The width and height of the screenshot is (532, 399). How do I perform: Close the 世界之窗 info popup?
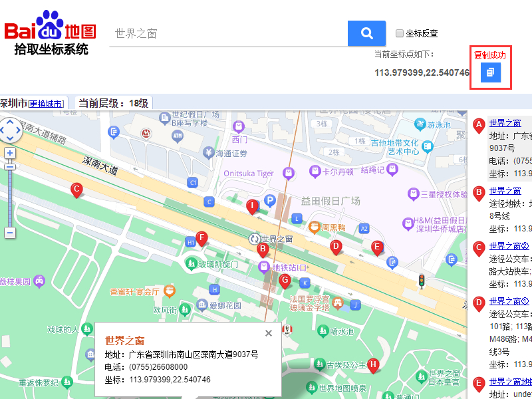pos(269,334)
